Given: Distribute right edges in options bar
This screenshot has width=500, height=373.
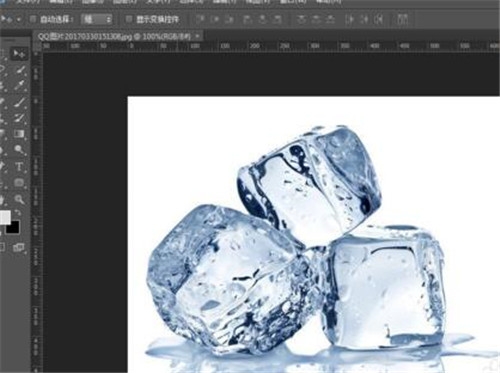Looking at the screenshot, I should [379, 19].
